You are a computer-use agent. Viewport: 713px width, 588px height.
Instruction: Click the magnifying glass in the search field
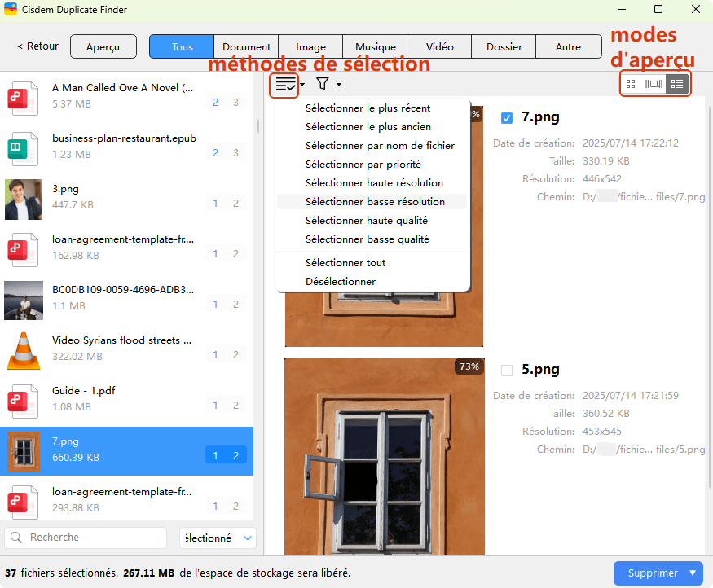click(16, 538)
